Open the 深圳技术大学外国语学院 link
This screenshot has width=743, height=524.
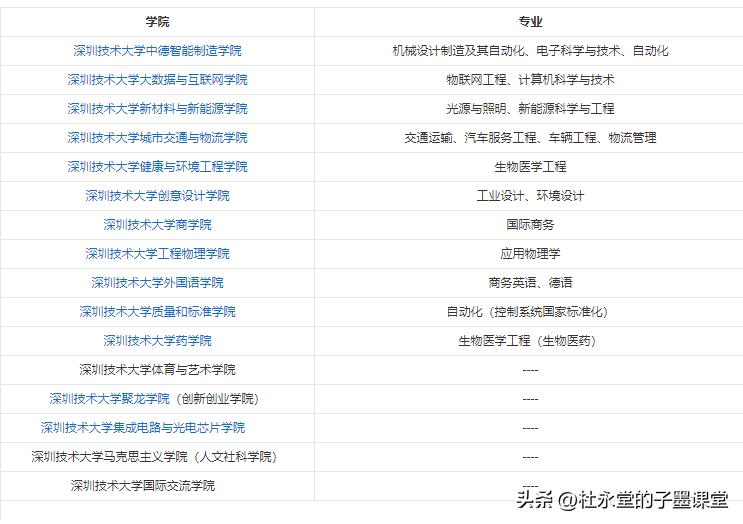(x=157, y=282)
